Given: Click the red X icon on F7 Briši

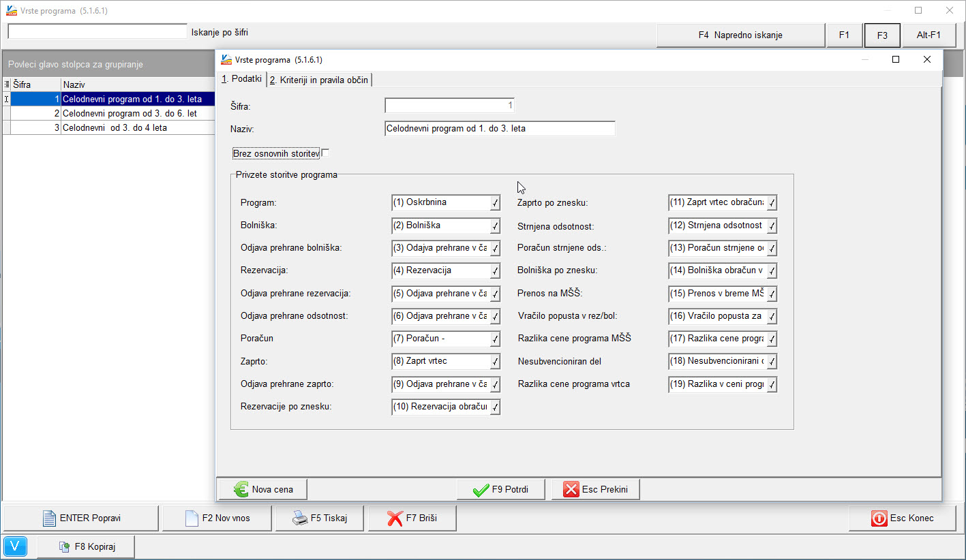Looking at the screenshot, I should [395, 518].
